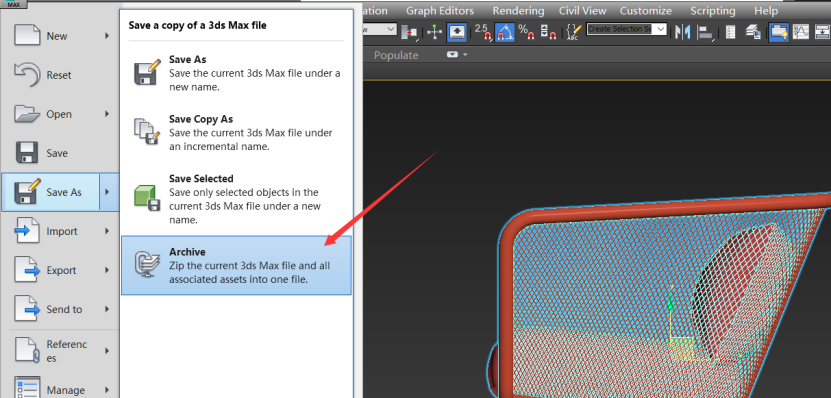Toggle Keyboard Shortcut Override icon
This screenshot has height=398, width=831.
coord(456,32)
